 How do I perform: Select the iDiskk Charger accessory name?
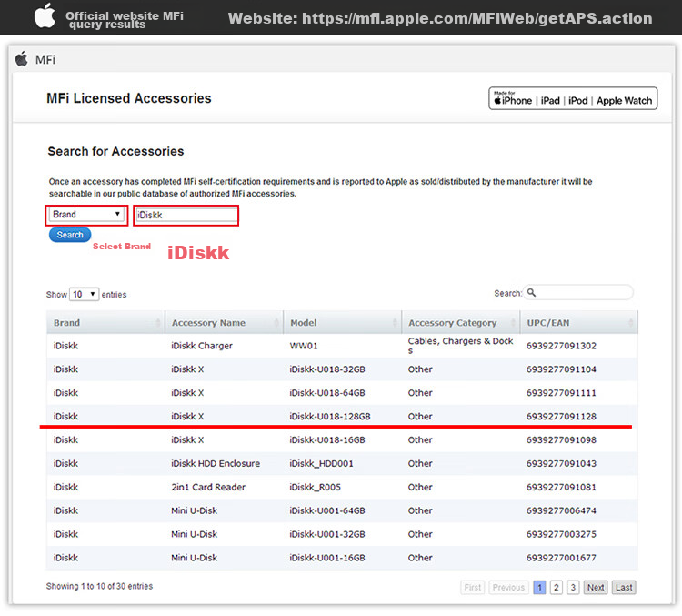pyautogui.click(x=202, y=346)
